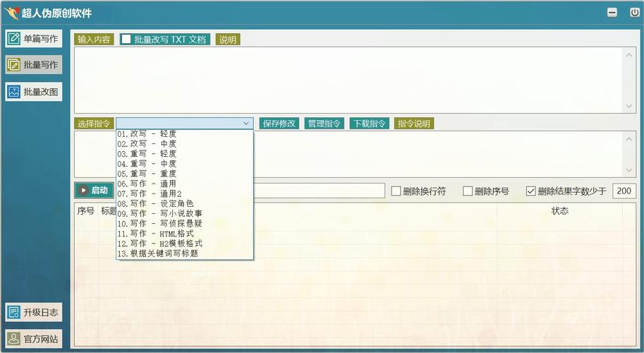View the 升级日志 upgrade log

pos(34,312)
